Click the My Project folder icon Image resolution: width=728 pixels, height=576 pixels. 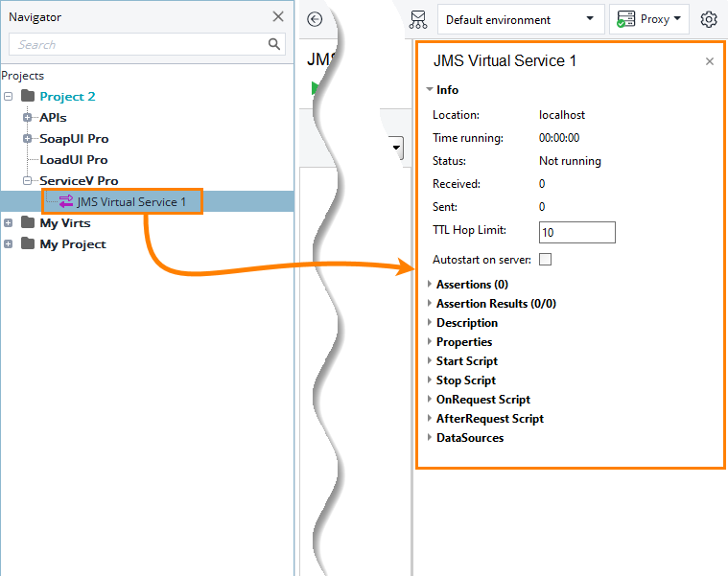pos(28,243)
